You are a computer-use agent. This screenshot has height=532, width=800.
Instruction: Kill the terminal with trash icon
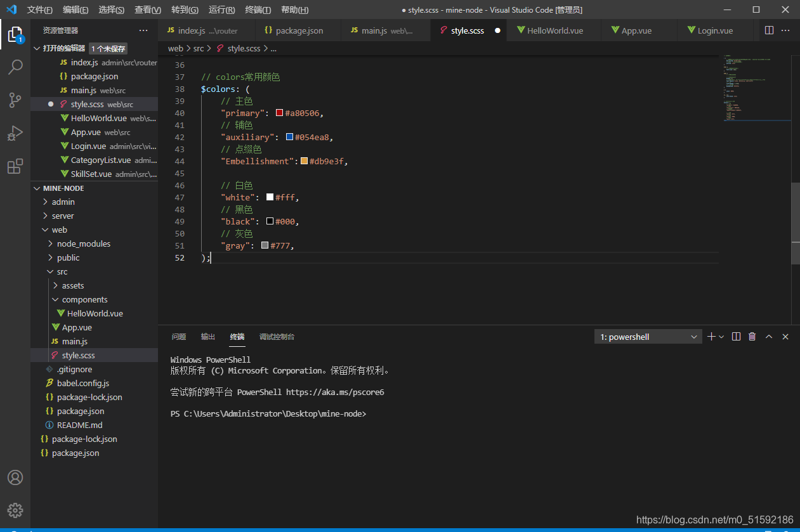752,337
